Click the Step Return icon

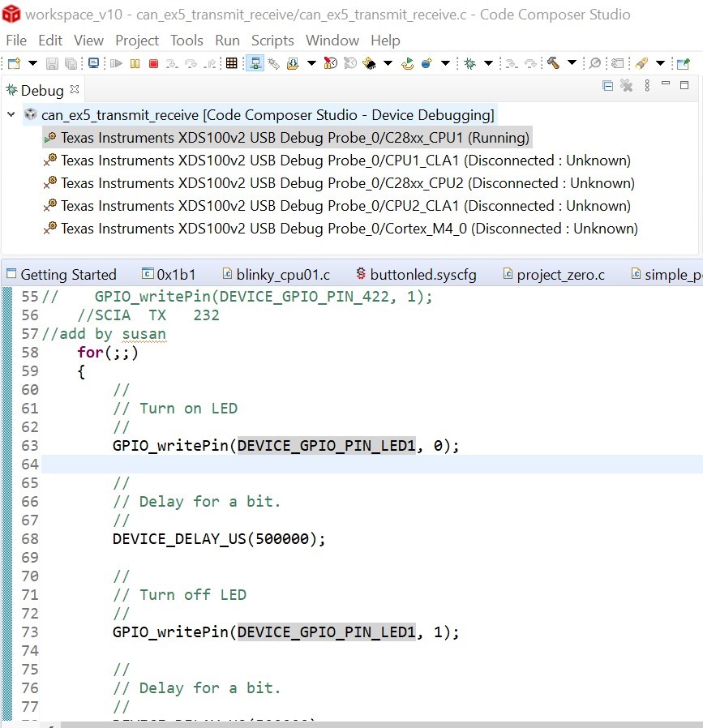210,63
